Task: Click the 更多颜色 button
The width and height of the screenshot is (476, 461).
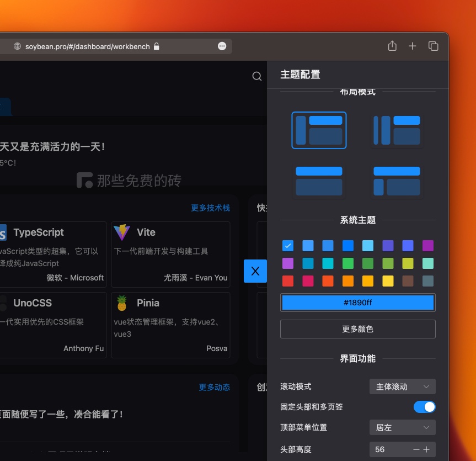Action: click(357, 329)
